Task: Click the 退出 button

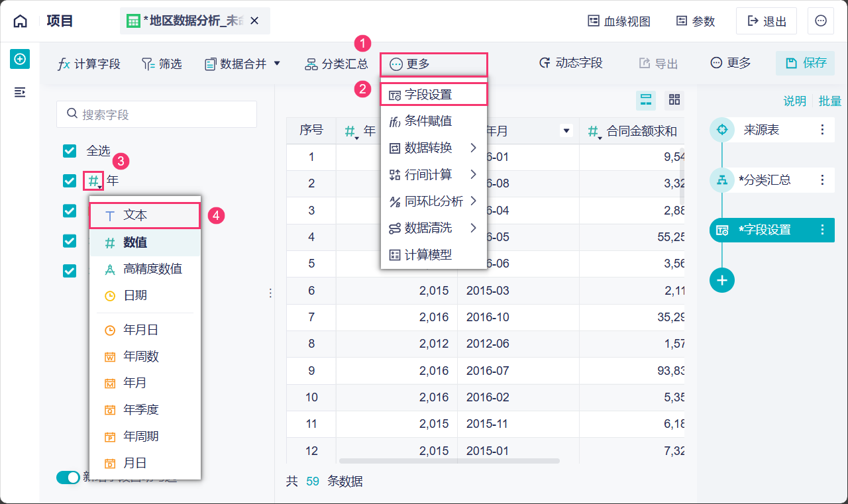Action: click(x=767, y=21)
